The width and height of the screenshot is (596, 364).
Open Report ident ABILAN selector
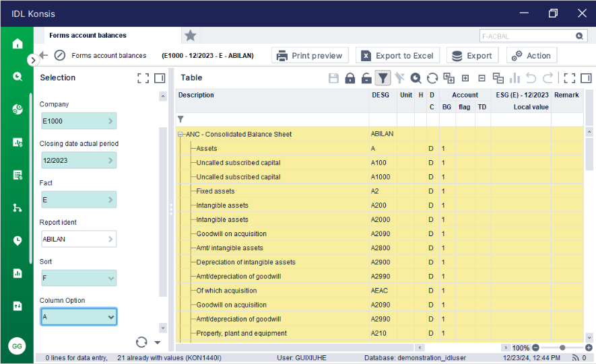coord(79,239)
